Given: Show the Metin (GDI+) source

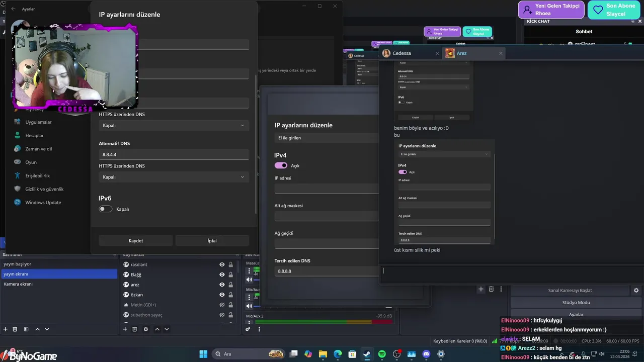Looking at the screenshot, I should tap(222, 305).
